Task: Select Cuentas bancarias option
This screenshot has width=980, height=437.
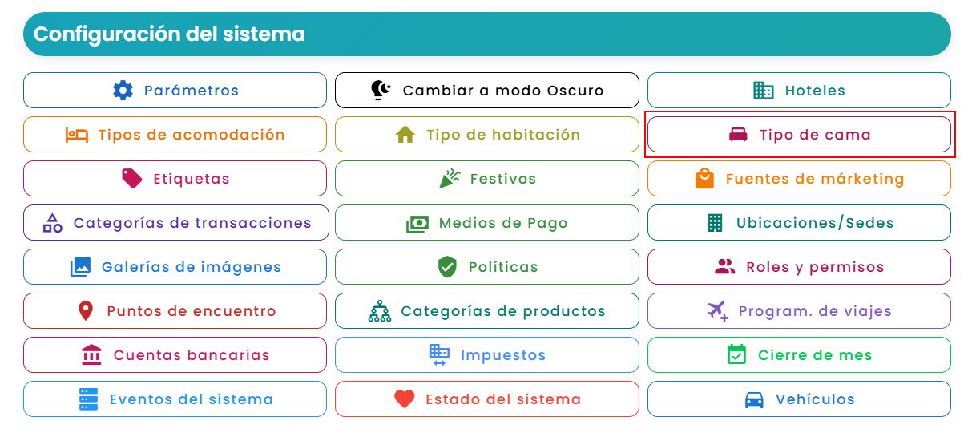Action: coord(175,355)
